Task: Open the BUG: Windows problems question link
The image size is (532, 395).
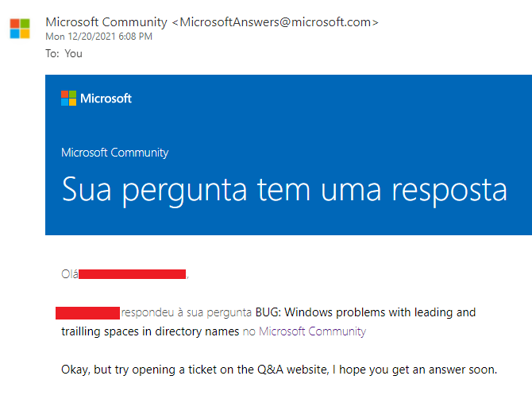Action: (x=268, y=322)
